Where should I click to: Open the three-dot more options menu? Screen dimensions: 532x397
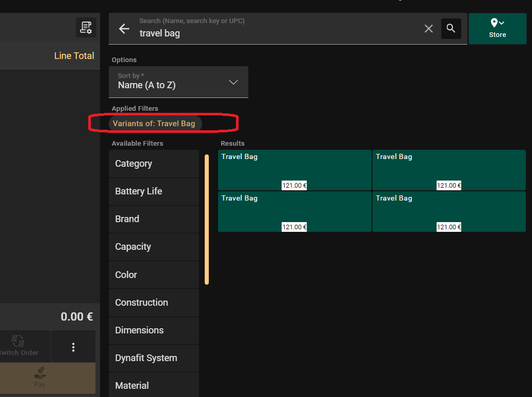[73, 347]
